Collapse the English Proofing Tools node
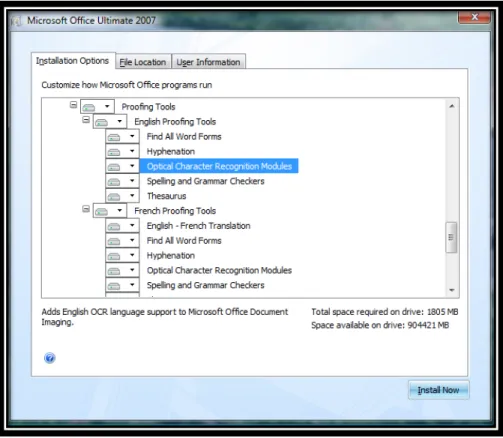Screen dimensions: 503x438 86,119
